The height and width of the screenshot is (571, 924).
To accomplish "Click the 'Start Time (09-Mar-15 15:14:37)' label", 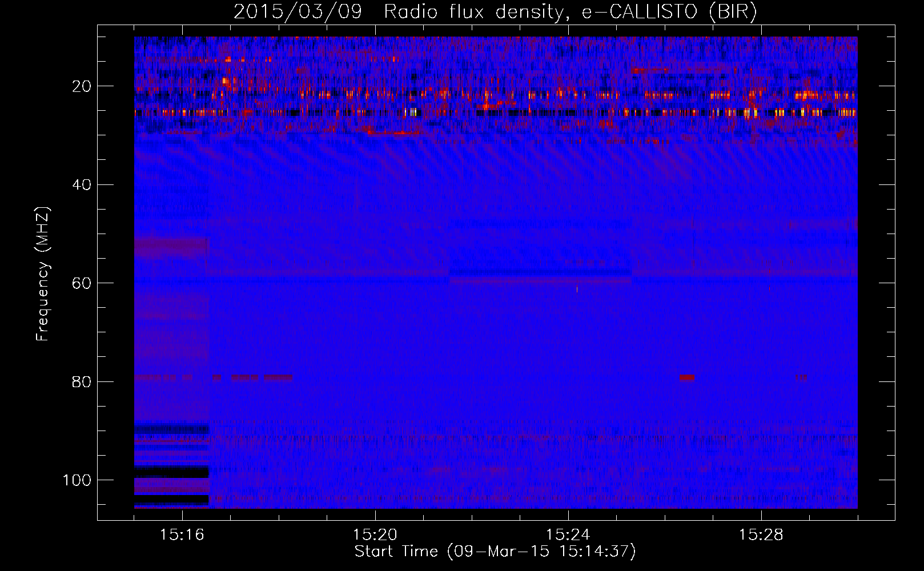I will coord(495,552).
